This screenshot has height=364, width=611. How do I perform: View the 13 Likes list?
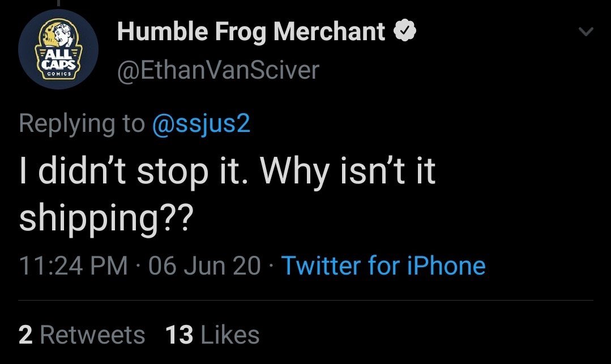212,335
